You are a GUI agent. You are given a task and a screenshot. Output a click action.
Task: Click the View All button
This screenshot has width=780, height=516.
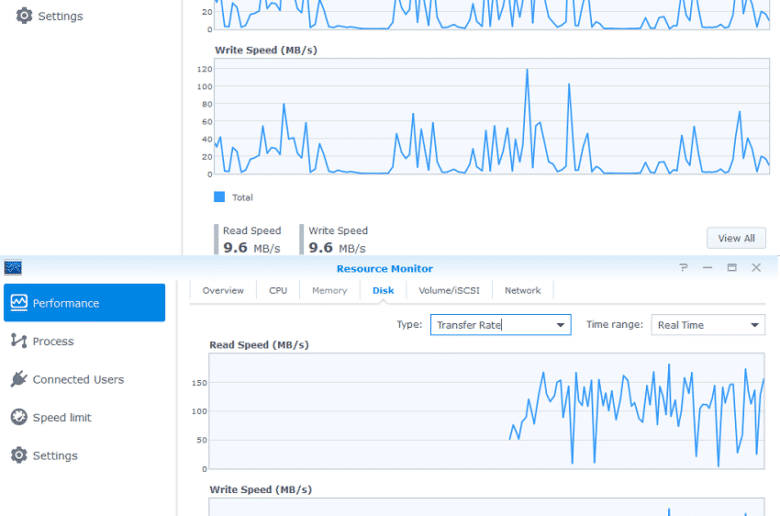pyautogui.click(x=736, y=238)
